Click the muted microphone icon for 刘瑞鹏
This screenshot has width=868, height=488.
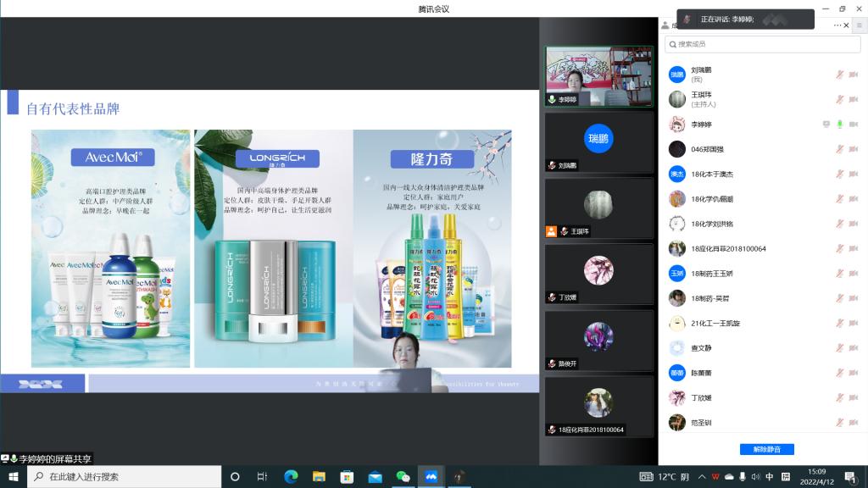(839, 75)
